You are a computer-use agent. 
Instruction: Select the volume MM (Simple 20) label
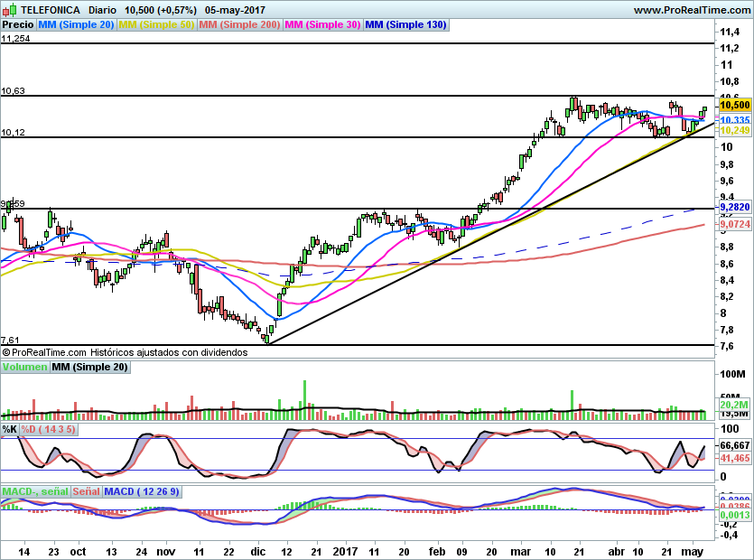click(89, 367)
